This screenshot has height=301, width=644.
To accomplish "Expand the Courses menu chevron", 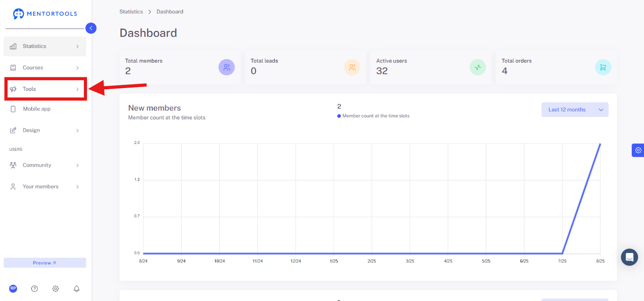I will pyautogui.click(x=78, y=68).
